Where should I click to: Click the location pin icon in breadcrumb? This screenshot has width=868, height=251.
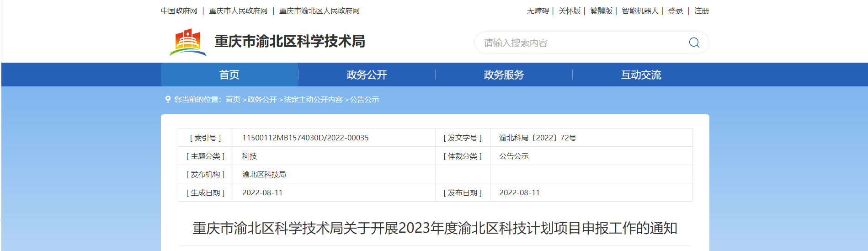tap(168, 99)
